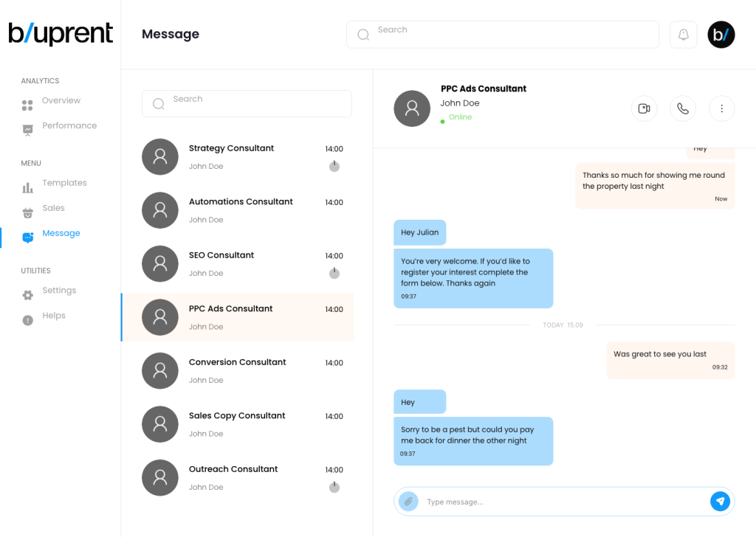
Task: Open Settings under Utilities
Action: pyautogui.click(x=59, y=291)
